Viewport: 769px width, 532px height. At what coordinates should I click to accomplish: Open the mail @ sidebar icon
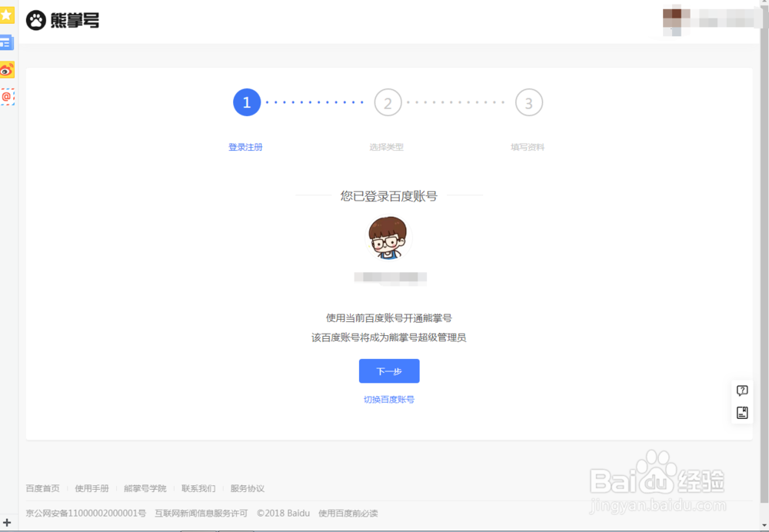(x=7, y=97)
